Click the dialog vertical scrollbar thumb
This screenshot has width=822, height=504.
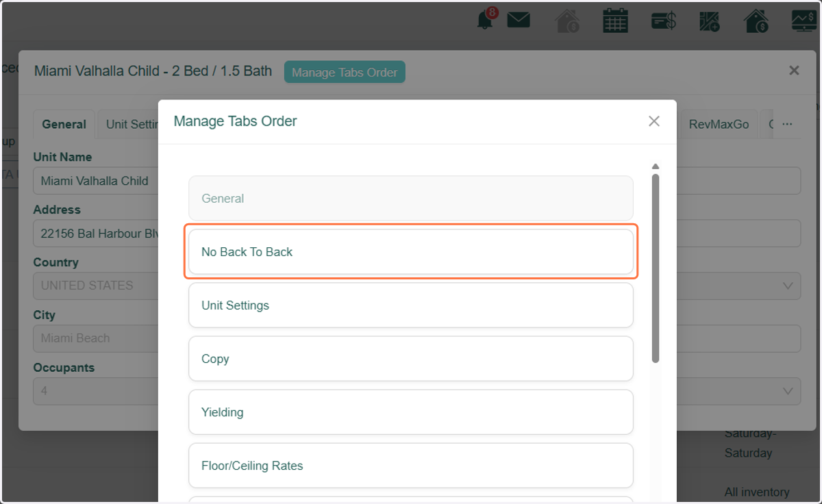pyautogui.click(x=656, y=268)
